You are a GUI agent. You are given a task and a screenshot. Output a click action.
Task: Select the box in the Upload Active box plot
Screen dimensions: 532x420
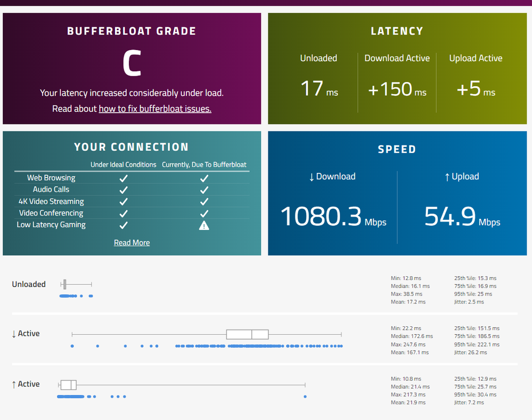(x=68, y=385)
